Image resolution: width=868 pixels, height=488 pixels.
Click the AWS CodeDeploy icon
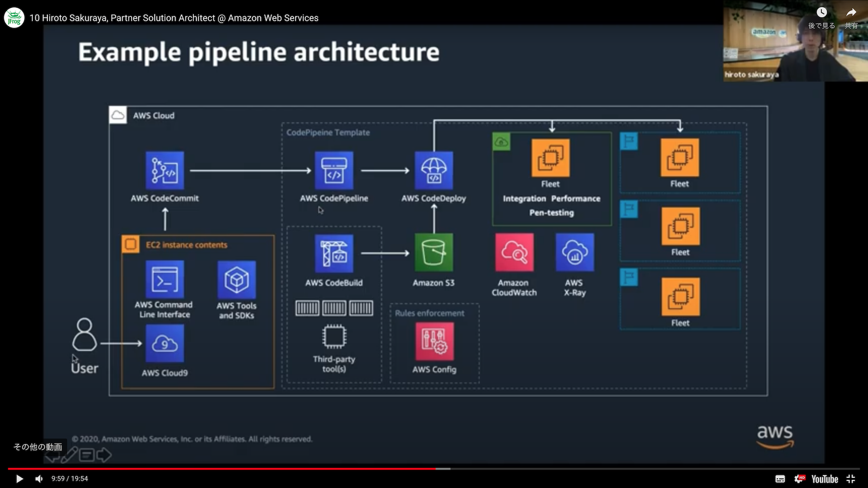[x=434, y=170]
